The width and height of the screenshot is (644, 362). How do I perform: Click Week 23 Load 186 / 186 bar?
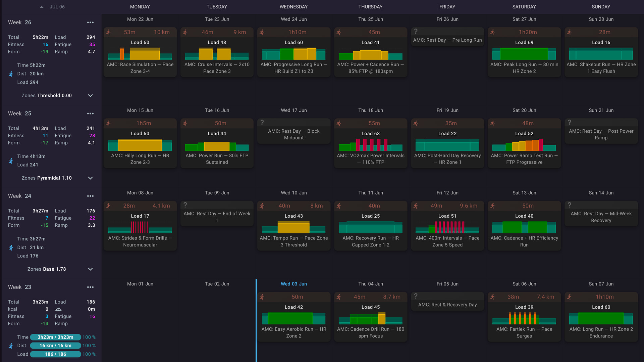pos(55,354)
